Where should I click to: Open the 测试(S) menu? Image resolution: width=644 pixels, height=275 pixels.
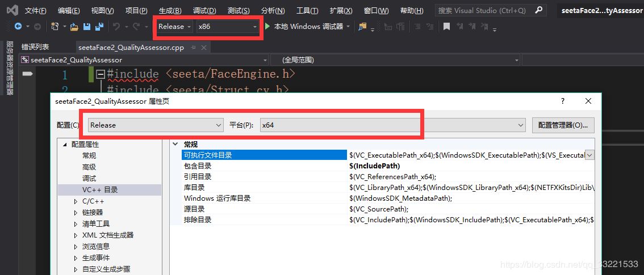pos(238,10)
